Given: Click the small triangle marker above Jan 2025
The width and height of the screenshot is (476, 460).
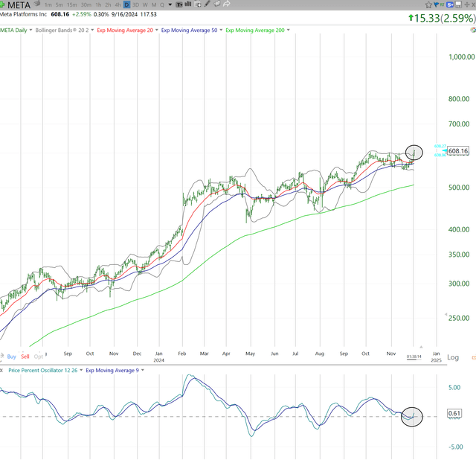Looking at the screenshot, I should (x=421, y=347).
